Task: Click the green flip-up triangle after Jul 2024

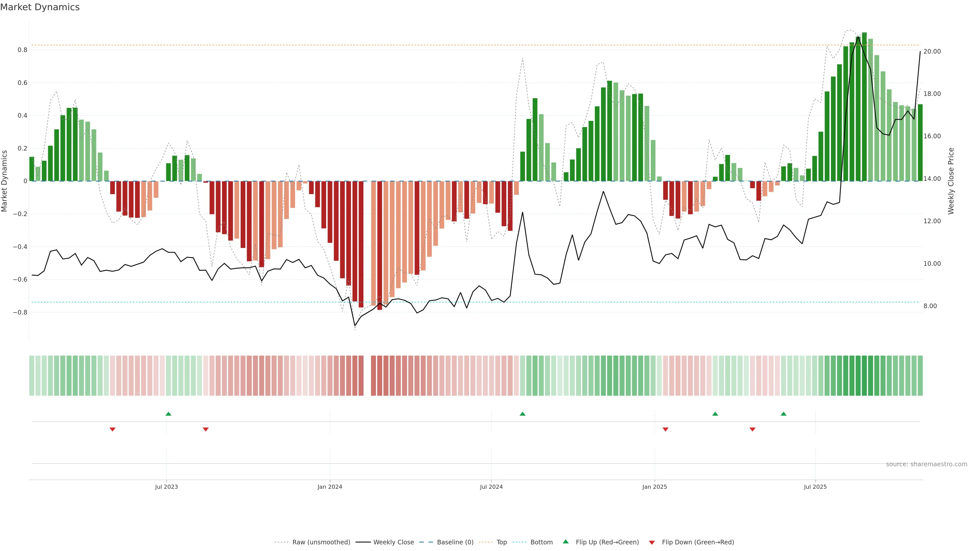Action: [522, 414]
